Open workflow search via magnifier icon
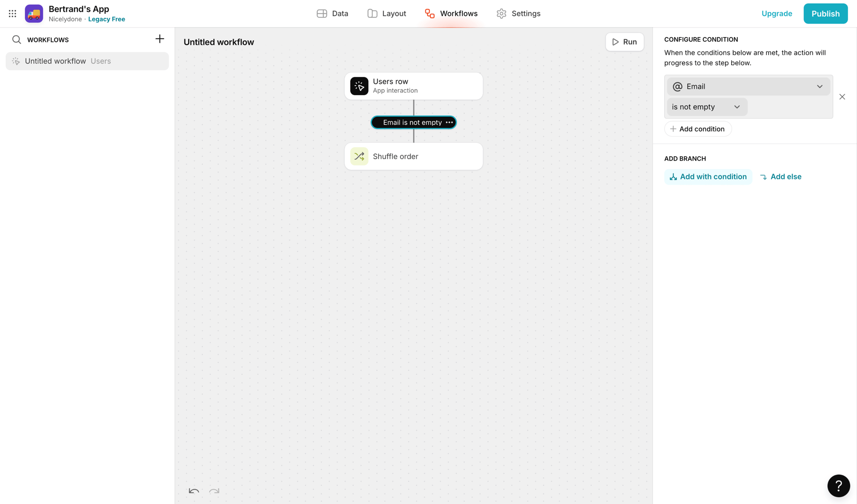The height and width of the screenshot is (504, 857). tap(17, 39)
